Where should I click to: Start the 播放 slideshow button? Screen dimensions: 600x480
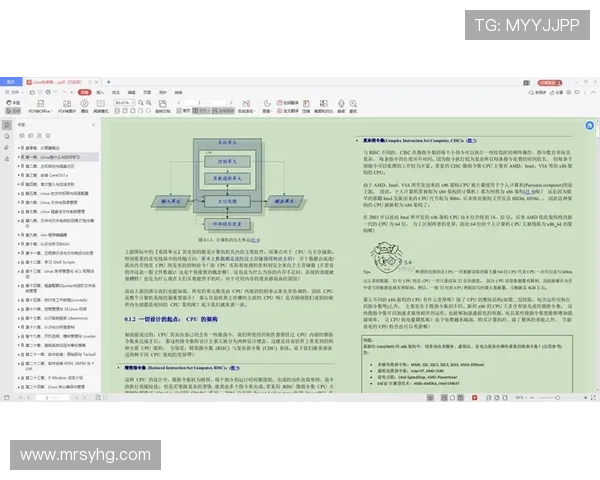[x=85, y=106]
